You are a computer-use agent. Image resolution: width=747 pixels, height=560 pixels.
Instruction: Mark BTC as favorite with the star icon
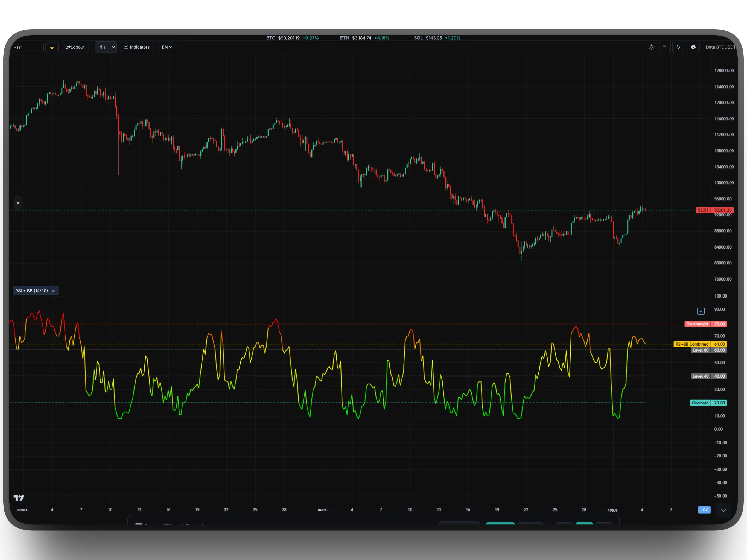(x=52, y=48)
